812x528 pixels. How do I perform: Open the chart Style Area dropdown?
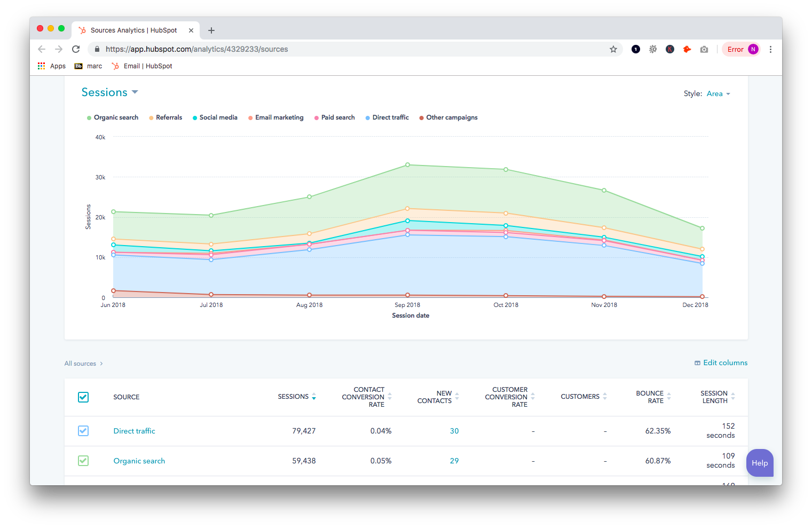718,94
